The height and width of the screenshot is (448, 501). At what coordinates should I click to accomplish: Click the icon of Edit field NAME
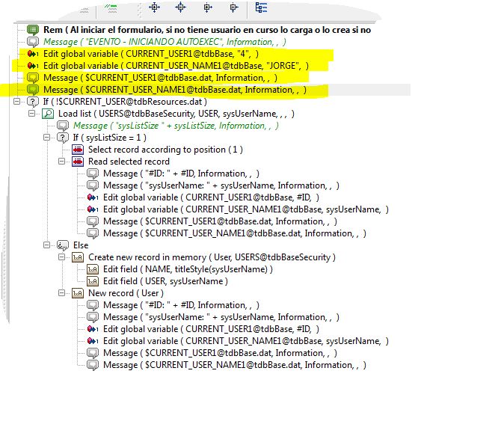tap(93, 269)
